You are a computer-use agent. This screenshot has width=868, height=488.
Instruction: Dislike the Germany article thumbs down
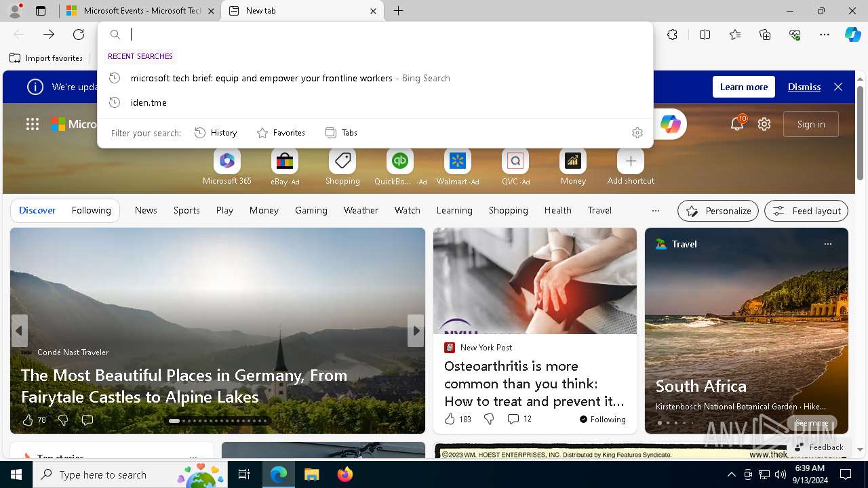tap(63, 420)
